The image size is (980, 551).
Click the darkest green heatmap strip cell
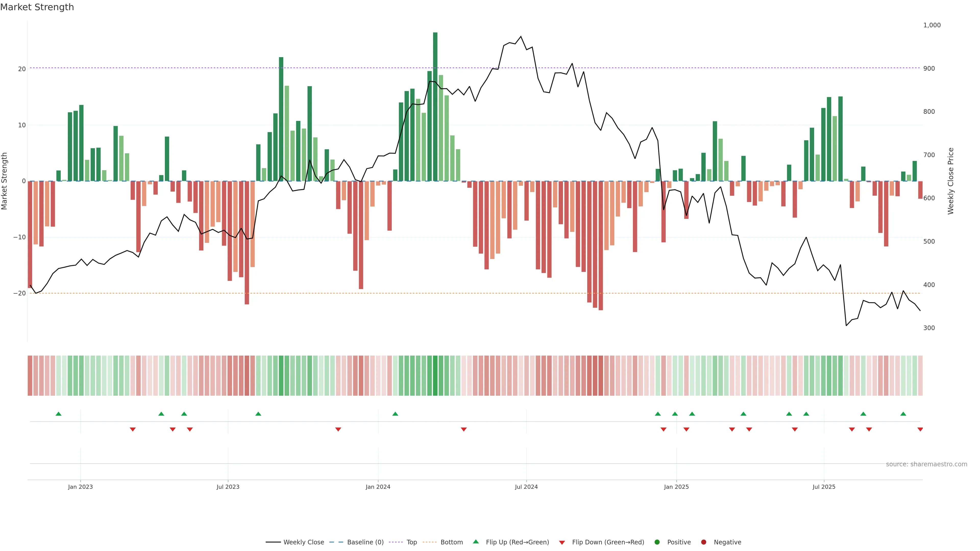[435, 375]
